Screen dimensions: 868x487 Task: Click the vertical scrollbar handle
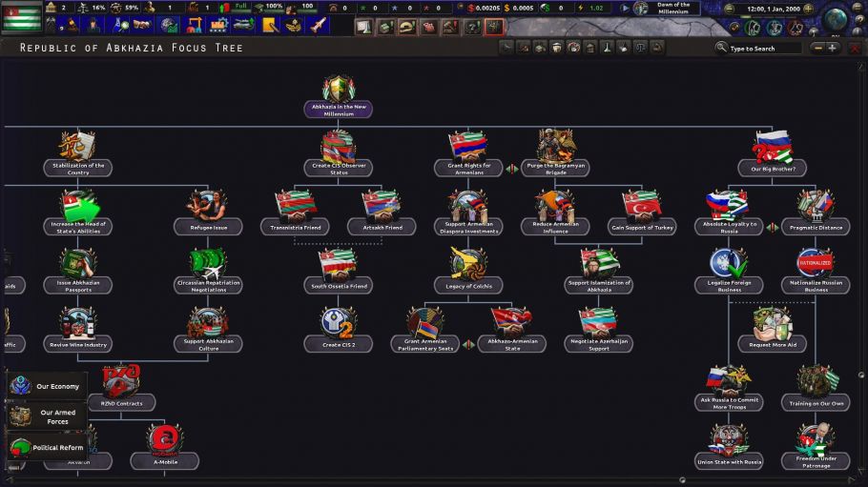(861, 375)
